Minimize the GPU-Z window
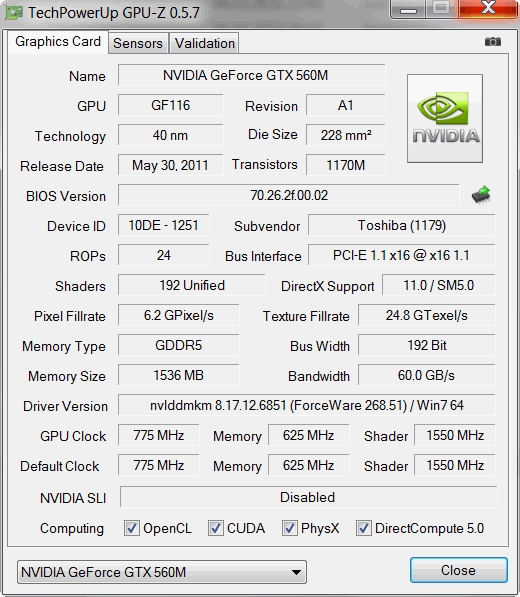This screenshot has width=520, height=597. pos(408,10)
